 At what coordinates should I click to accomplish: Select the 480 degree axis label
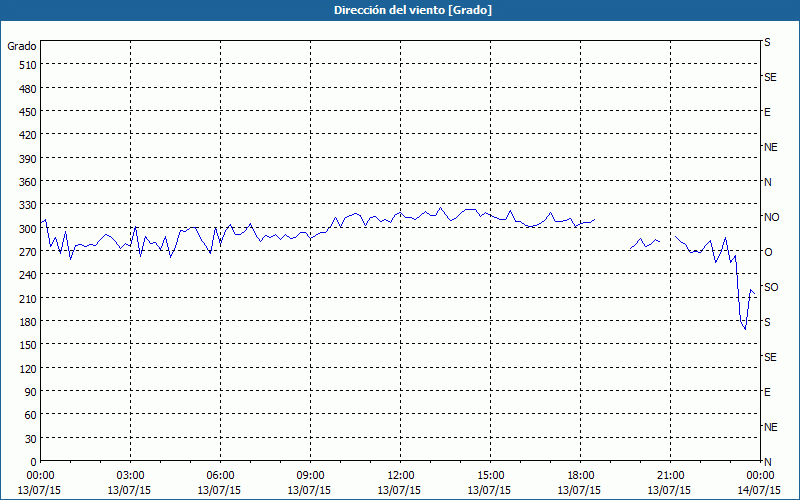tap(28, 89)
